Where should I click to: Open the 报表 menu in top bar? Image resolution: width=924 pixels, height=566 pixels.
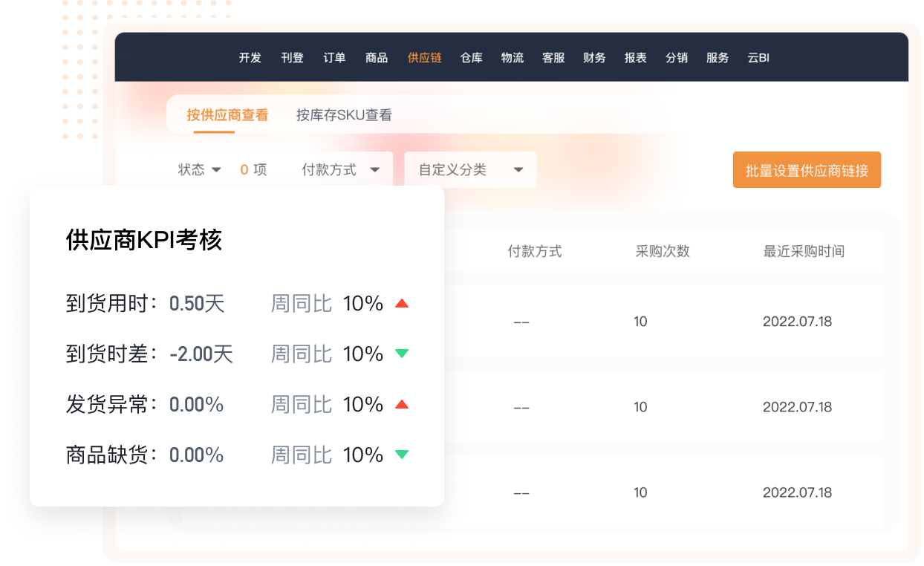tap(635, 58)
